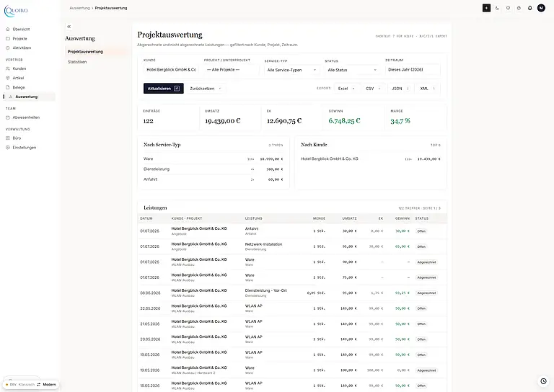
Task: Open the user avatar M menu
Action: (541, 8)
